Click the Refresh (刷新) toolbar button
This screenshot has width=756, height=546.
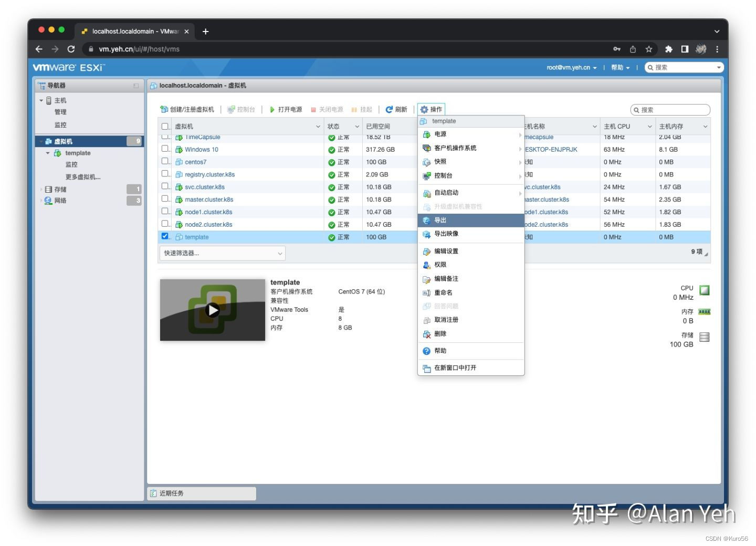[396, 109]
